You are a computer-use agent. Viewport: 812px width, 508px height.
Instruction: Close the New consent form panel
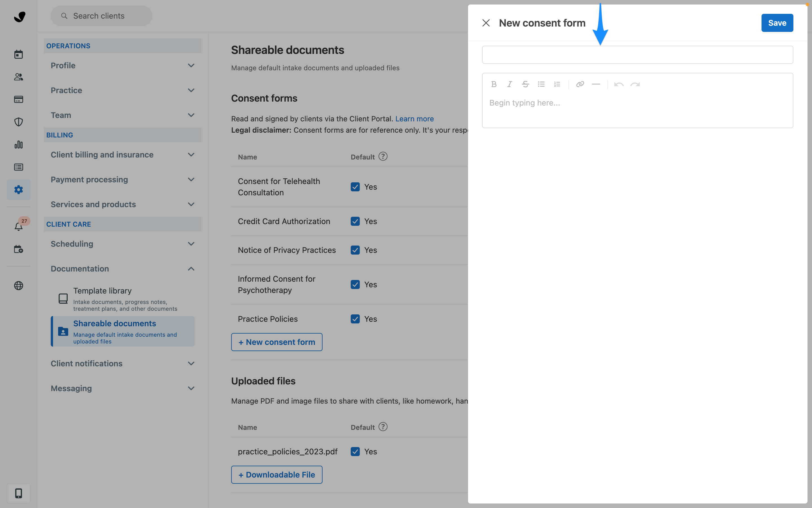coord(486,23)
